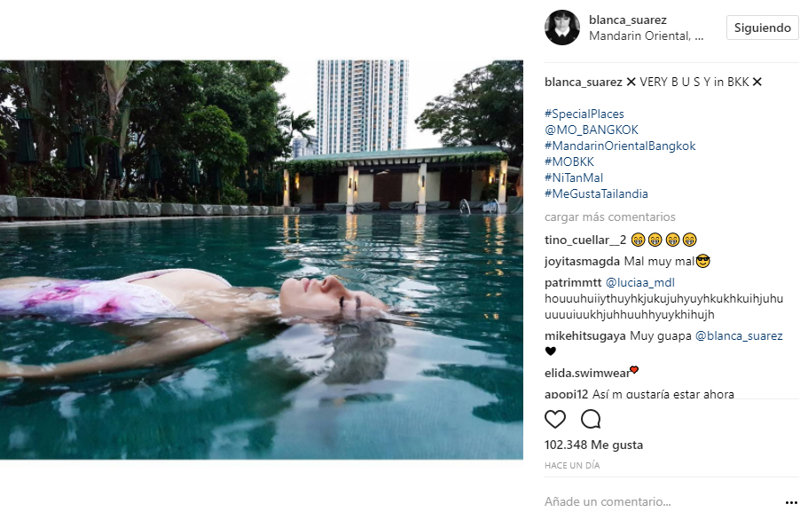The image size is (800, 520).
Task: Expand cargar más comentarios
Action: point(610,217)
